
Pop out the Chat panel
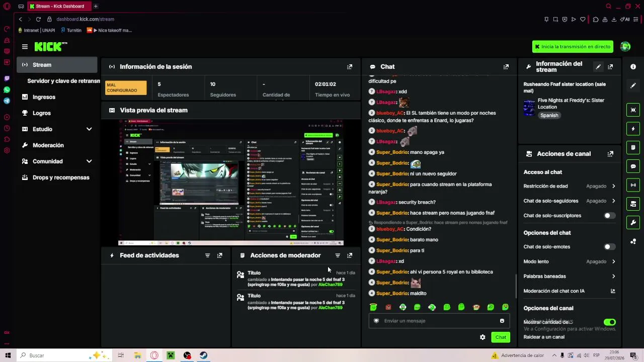[x=506, y=67]
